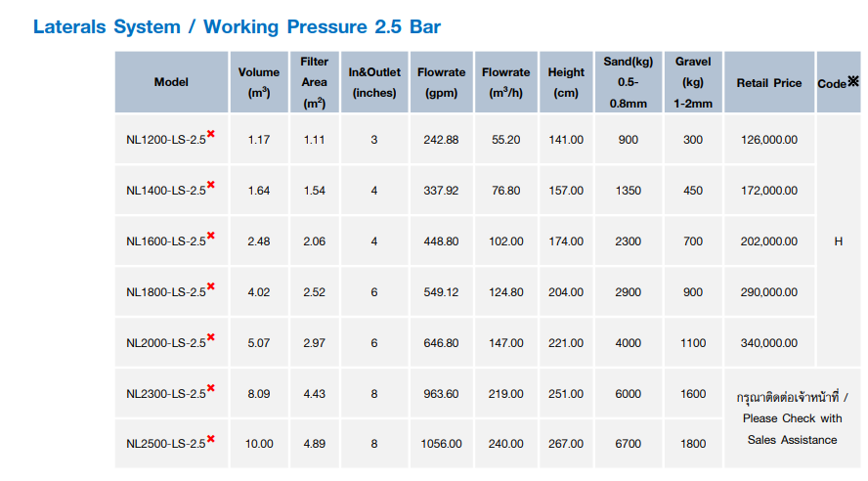This screenshot has width=868, height=481.
Task: Click the red cross beside NL2300-LS-2.5
Action: pos(211,388)
